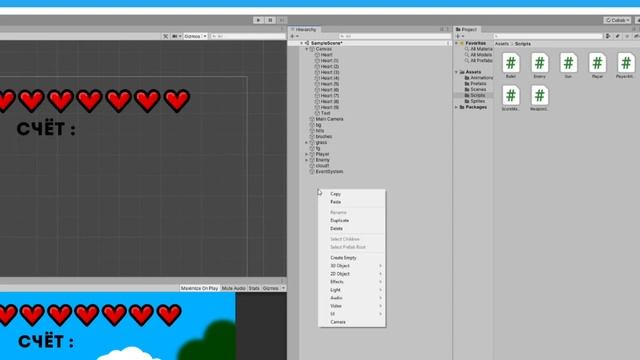Select Heart (5) in the Hierarchy
Viewport: 640px width, 360px height.
coord(327,84)
